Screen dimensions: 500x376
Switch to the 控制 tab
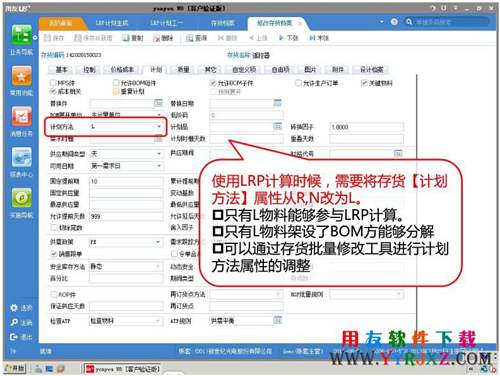coord(89,69)
